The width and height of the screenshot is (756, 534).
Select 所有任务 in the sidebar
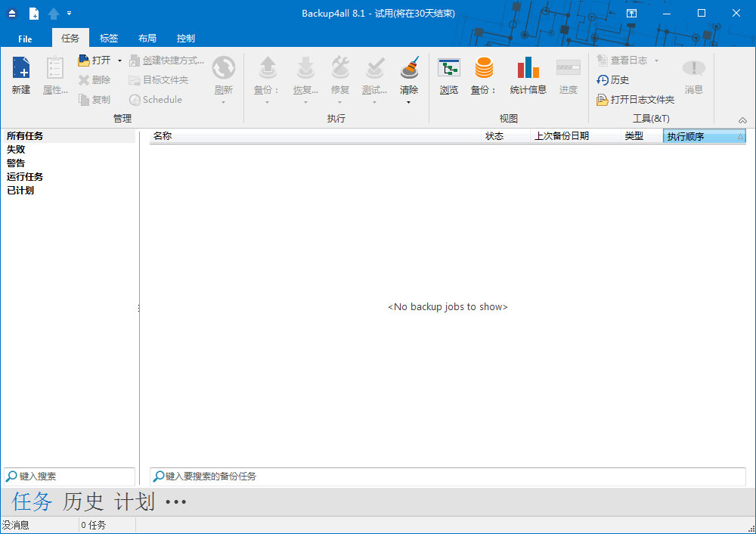click(25, 135)
